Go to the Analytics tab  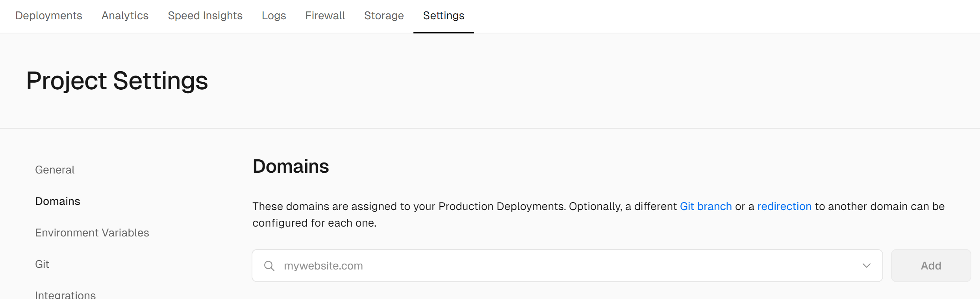(125, 16)
